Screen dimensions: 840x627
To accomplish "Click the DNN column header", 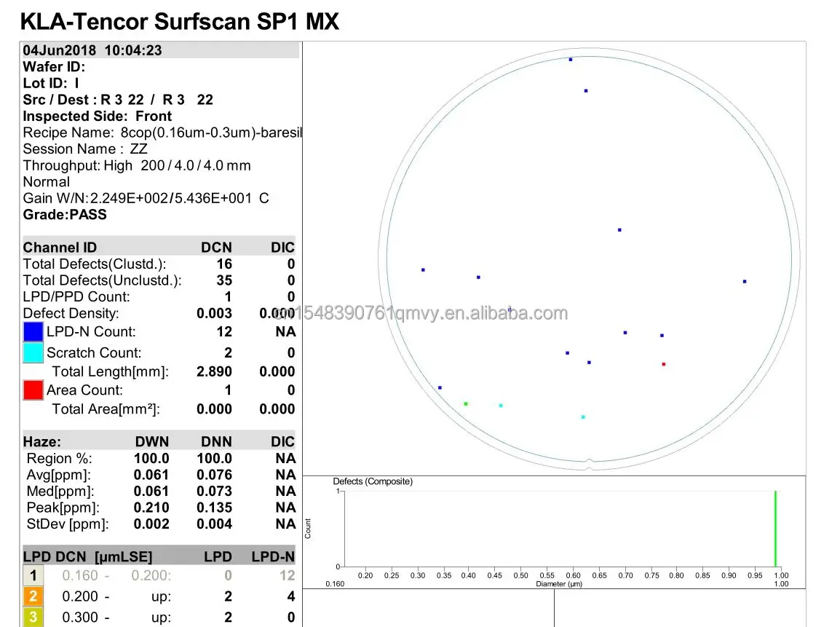I will coord(216,441).
